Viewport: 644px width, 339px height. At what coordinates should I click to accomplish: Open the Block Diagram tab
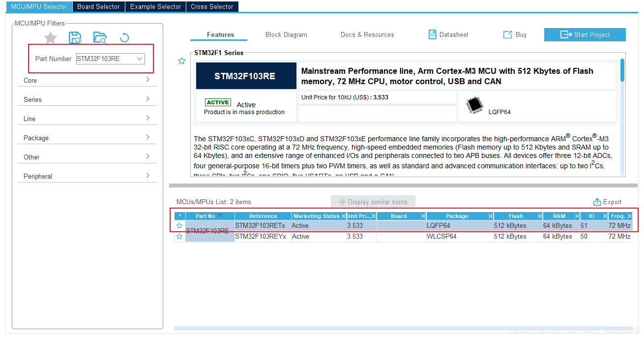tap(286, 34)
